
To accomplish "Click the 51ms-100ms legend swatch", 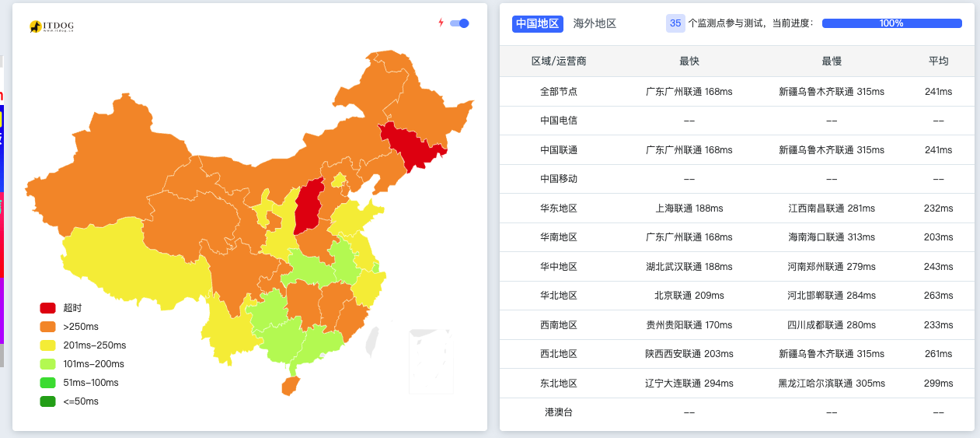I will 48,383.
